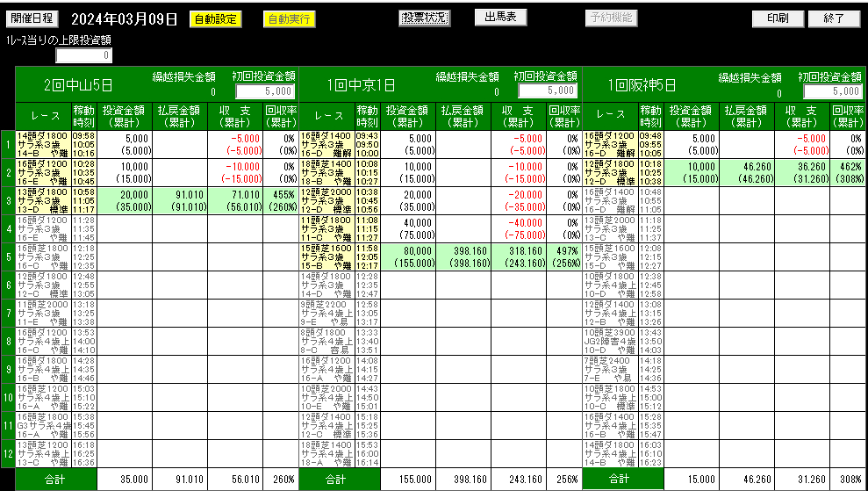Edit 初回投資金額 field for 1回中京1日
Image resolution: width=868 pixels, height=491 pixels.
point(548,90)
